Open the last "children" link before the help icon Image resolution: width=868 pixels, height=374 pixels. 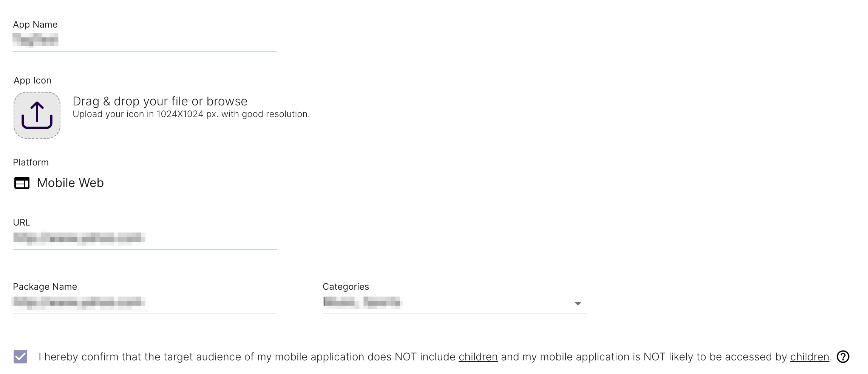pyautogui.click(x=809, y=357)
